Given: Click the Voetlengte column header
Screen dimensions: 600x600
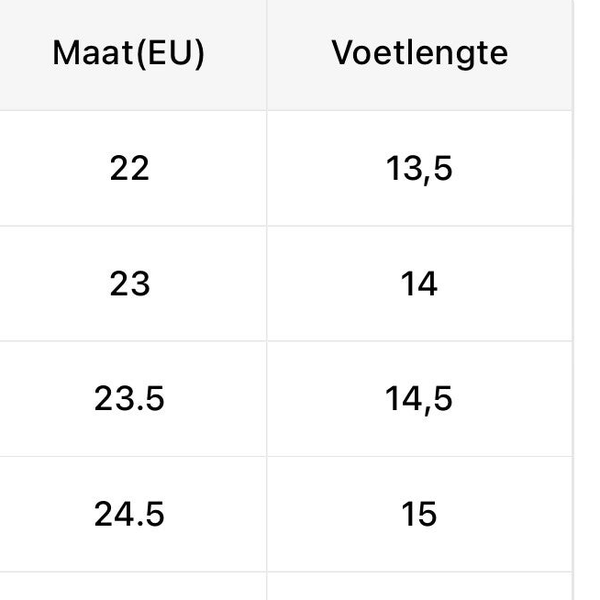Looking at the screenshot, I should (x=419, y=53).
